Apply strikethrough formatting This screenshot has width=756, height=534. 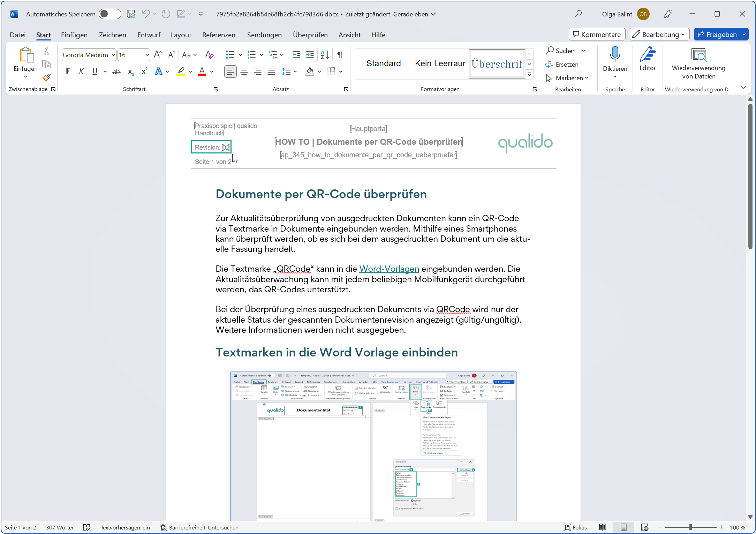pos(116,72)
